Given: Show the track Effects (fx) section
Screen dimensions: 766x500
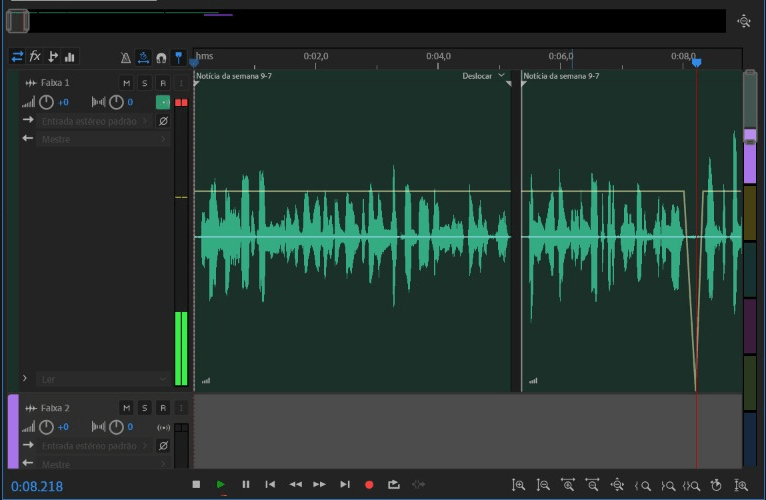Looking at the screenshot, I should click(x=35, y=57).
